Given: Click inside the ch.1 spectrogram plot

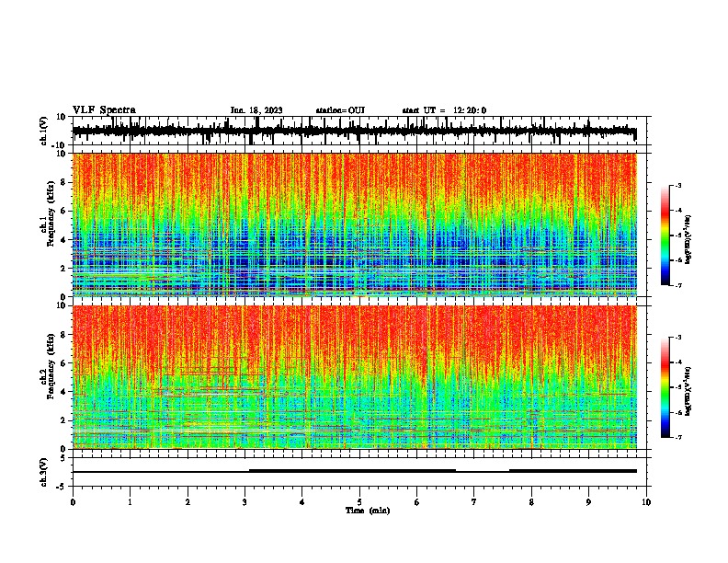Looking at the screenshot, I should pos(355,224).
